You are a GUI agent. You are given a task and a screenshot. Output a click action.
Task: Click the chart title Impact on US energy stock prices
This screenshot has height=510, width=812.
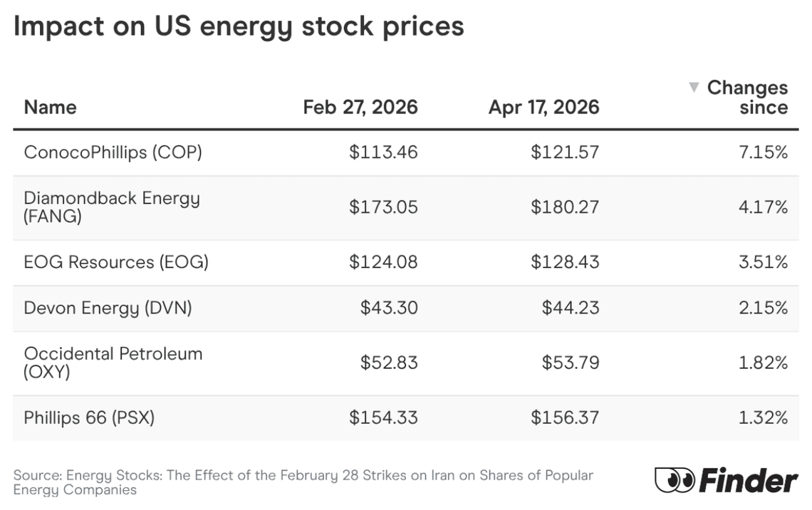[x=239, y=26]
